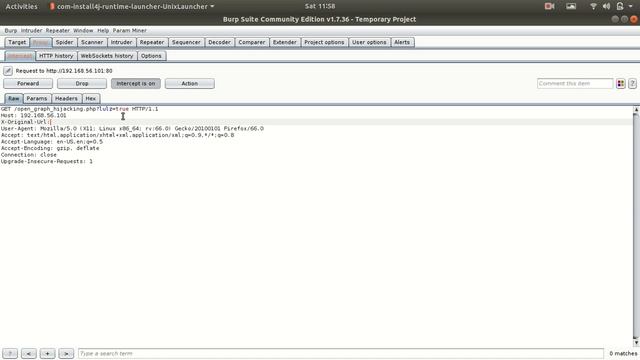The height and width of the screenshot is (360, 640).
Task: Forward the intercepted request
Action: [x=28, y=83]
